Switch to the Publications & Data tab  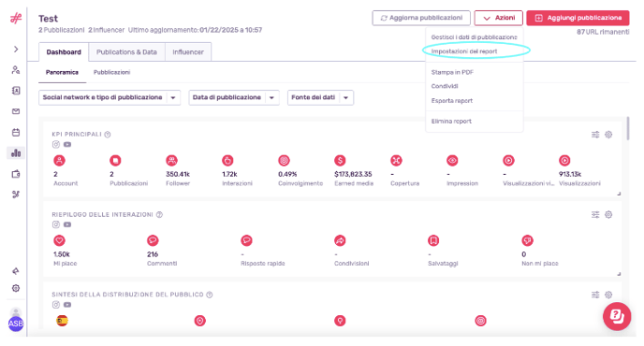pos(126,52)
